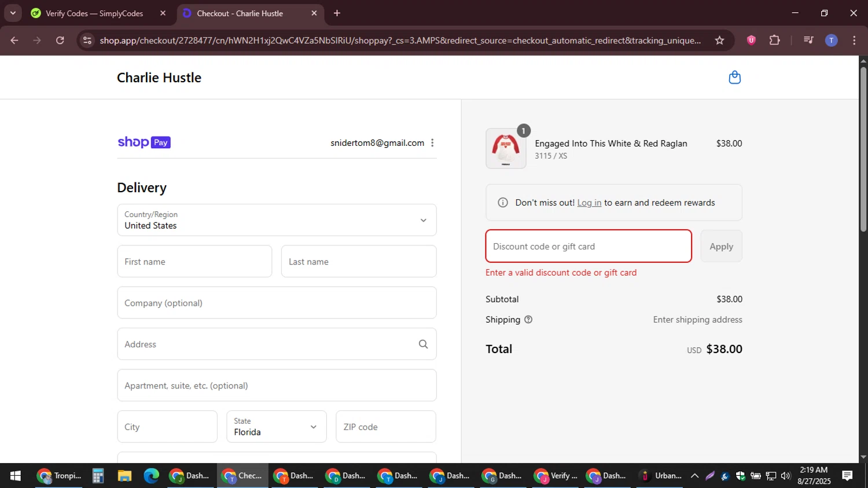Open File Explorer from the taskbar
868x488 pixels.
[x=124, y=476]
